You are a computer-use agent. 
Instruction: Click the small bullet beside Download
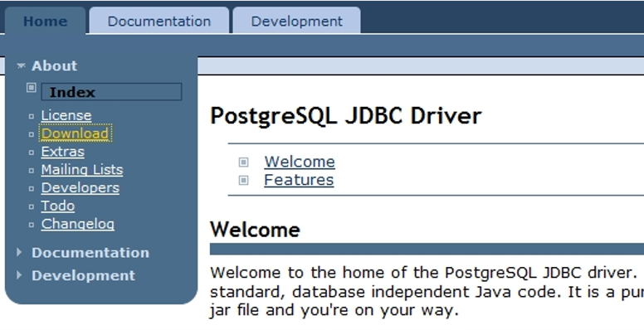[x=32, y=134]
